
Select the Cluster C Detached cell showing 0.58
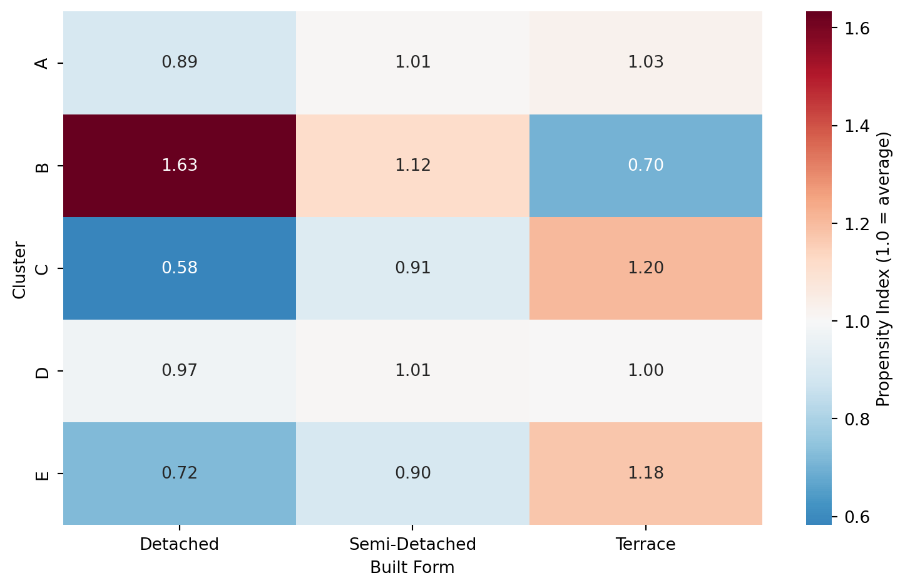pyautogui.click(x=180, y=268)
